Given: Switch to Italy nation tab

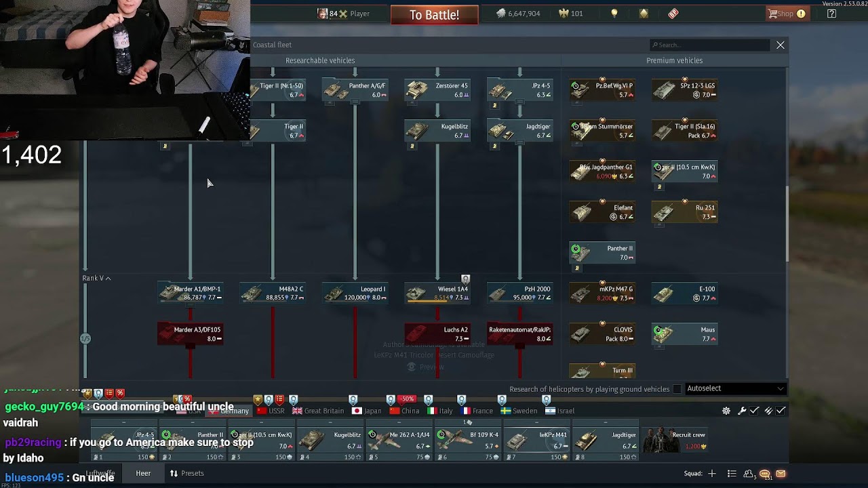Looking at the screenshot, I should [439, 411].
